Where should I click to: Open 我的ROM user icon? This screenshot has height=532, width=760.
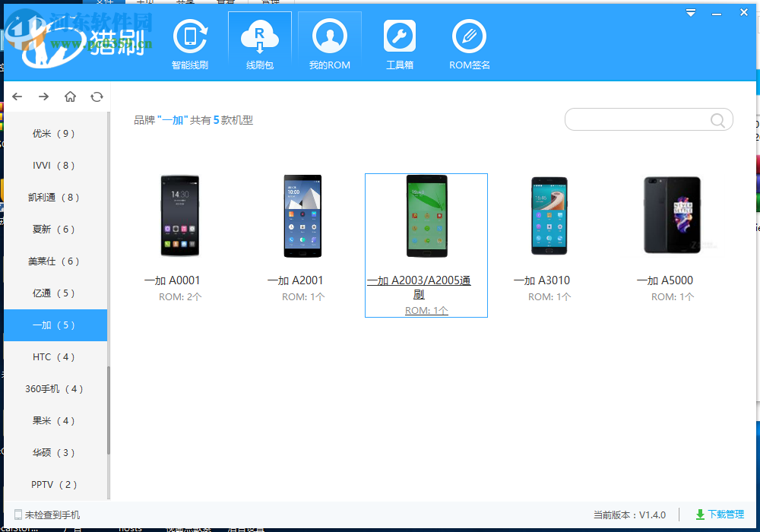[330, 36]
